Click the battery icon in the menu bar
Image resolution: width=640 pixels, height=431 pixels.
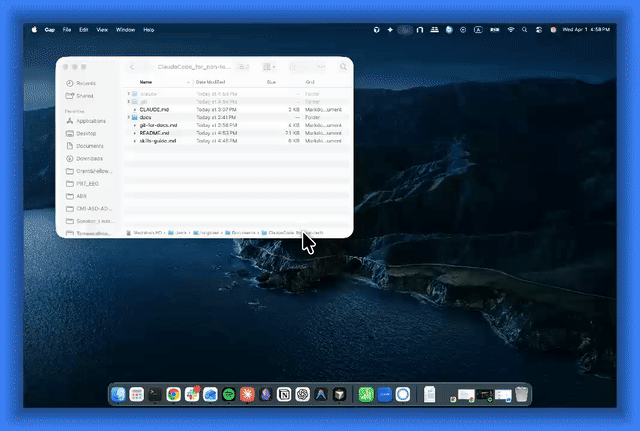click(x=495, y=30)
